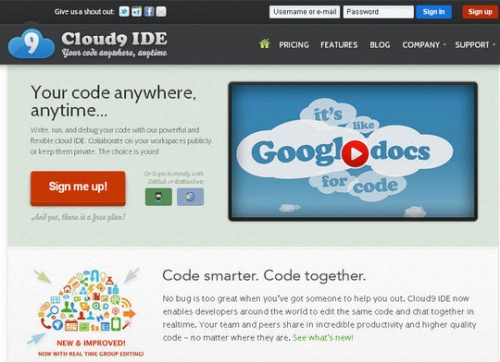Share by the email envelope icon
This screenshot has width=500, height=362.
click(x=161, y=12)
